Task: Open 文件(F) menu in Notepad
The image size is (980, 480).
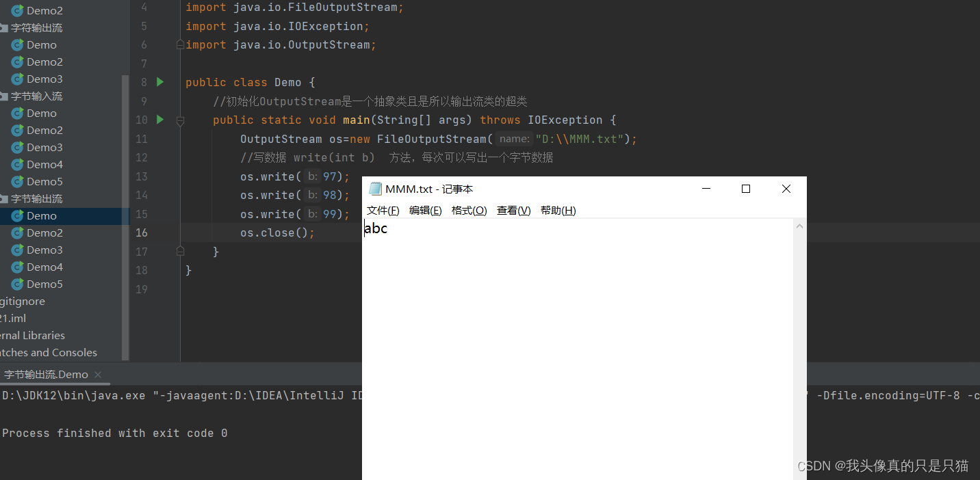Action: [383, 211]
